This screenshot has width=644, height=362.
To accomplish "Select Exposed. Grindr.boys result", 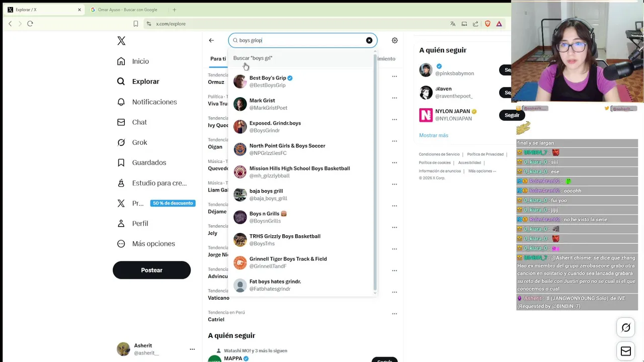I will point(302,127).
